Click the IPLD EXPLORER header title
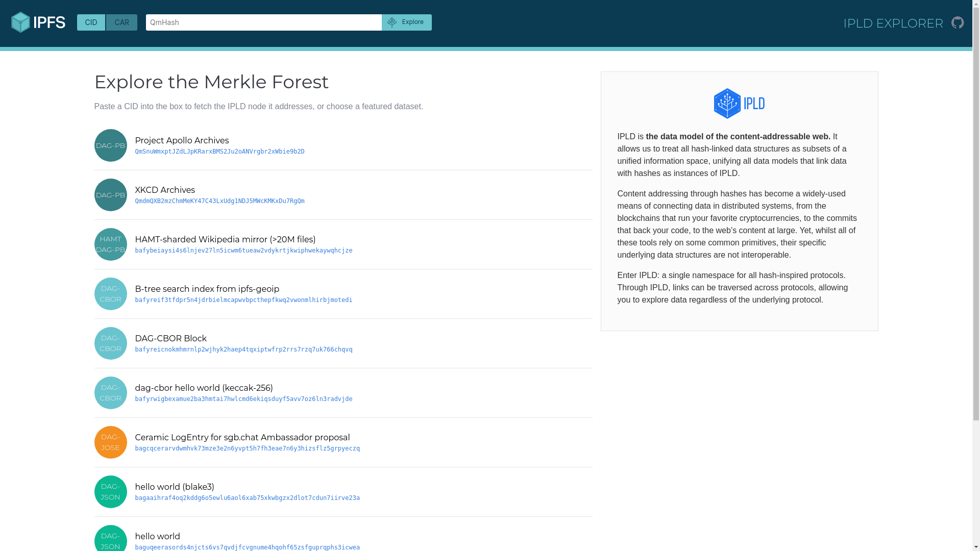Screen dimensions: 980x551 coord(893,23)
